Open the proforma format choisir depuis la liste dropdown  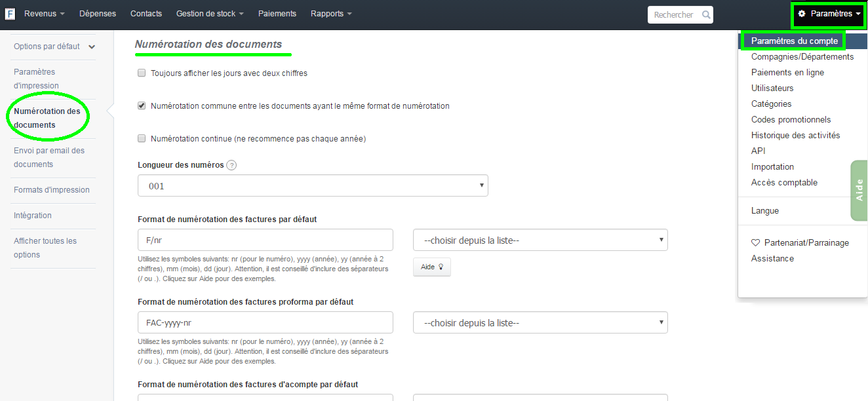pos(540,322)
